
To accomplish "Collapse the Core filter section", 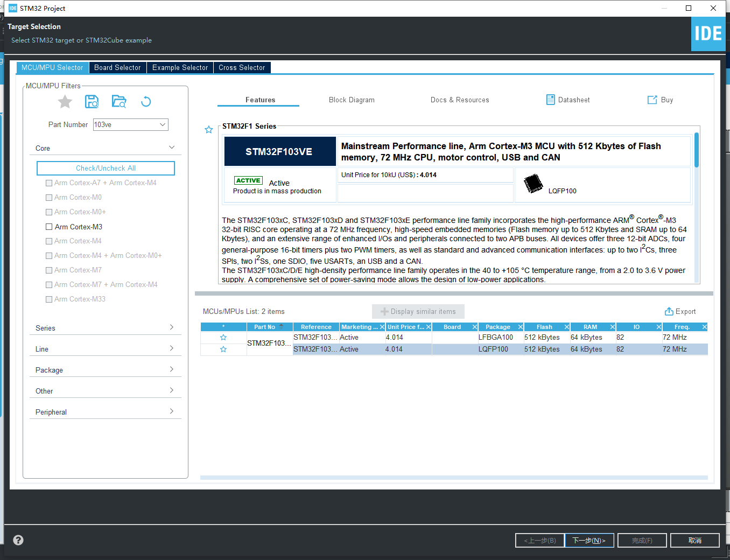I will (172, 148).
